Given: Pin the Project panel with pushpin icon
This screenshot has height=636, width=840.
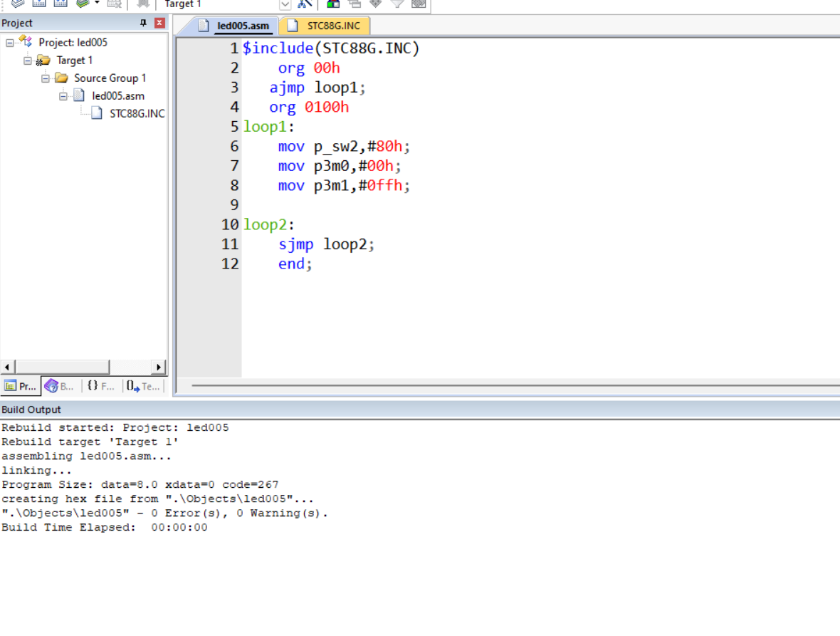Looking at the screenshot, I should (x=143, y=23).
